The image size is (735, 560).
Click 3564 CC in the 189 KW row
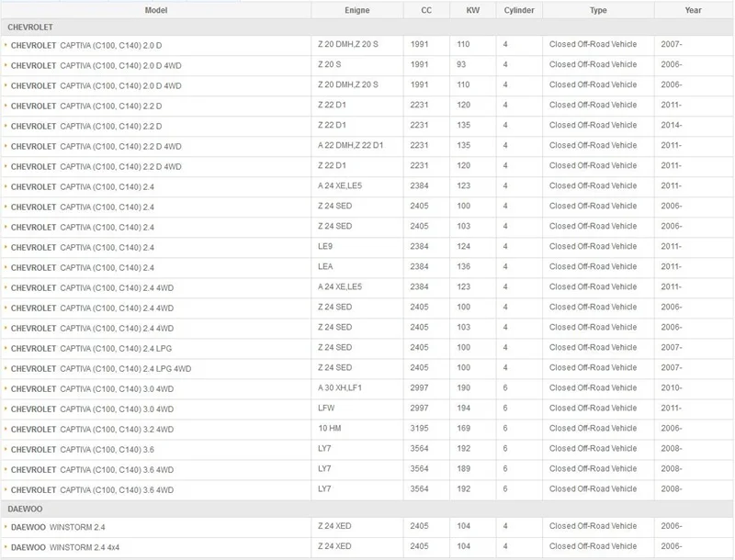pyautogui.click(x=419, y=468)
